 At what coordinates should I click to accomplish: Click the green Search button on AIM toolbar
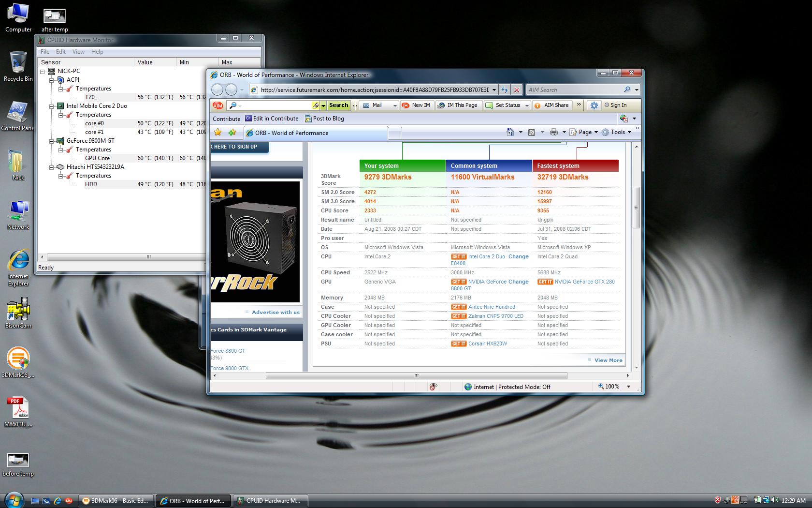[x=338, y=105]
